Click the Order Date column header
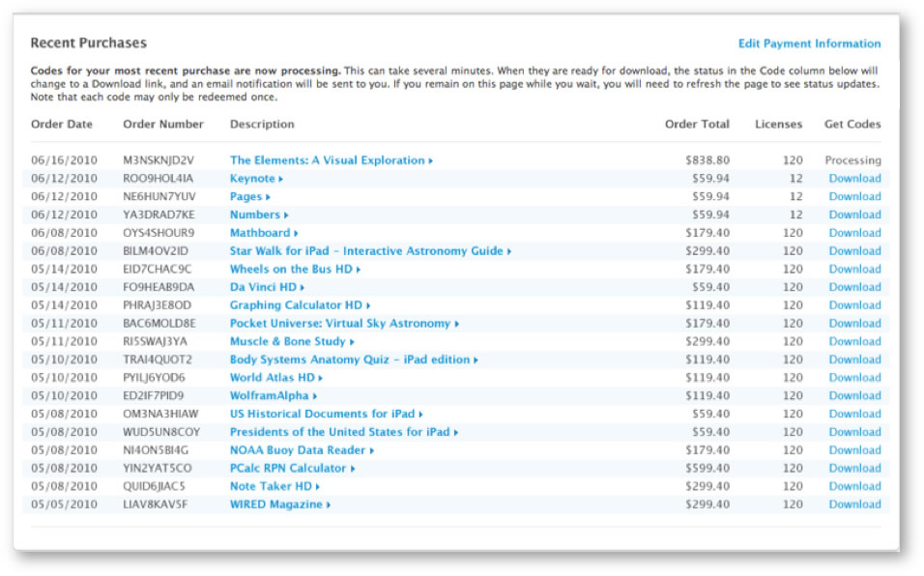Image resolution: width=924 pixels, height=576 pixels. pyautogui.click(x=61, y=125)
